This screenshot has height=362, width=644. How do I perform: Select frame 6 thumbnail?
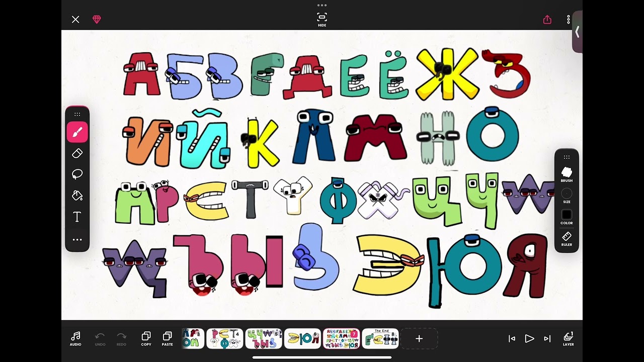pos(302,338)
